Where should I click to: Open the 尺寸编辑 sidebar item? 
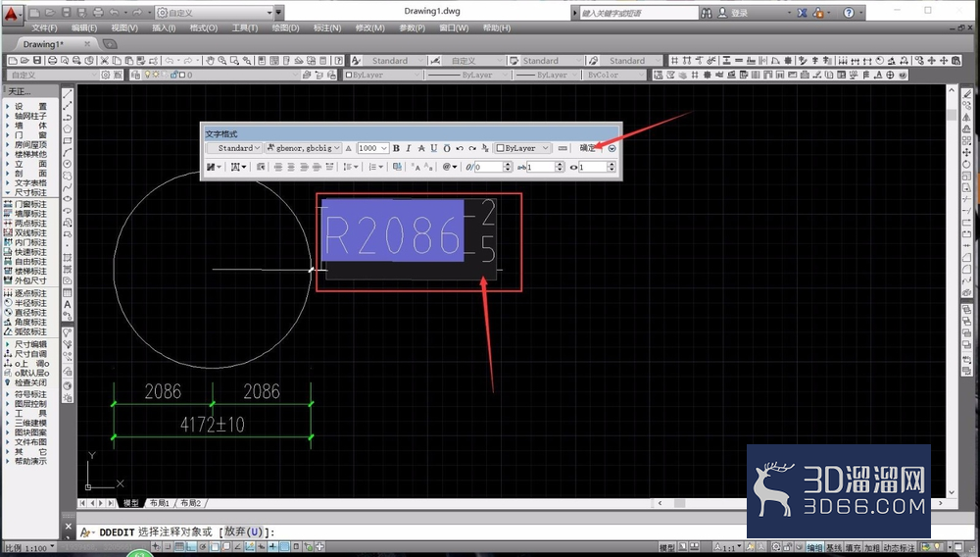click(x=25, y=344)
